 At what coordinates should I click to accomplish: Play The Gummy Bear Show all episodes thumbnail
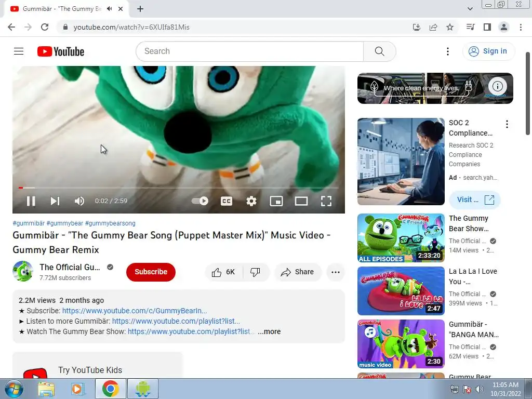click(x=401, y=238)
